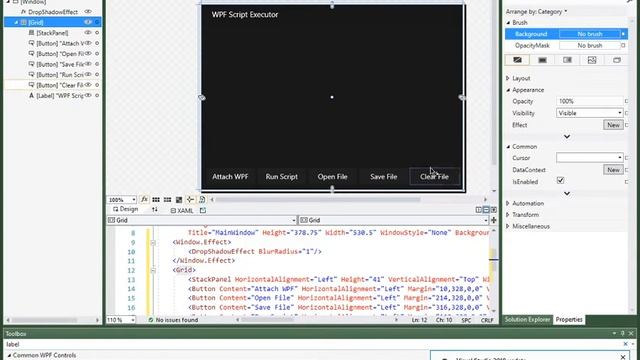Switch to the Design tab
Screen dimensions: 640x360
[125, 209]
